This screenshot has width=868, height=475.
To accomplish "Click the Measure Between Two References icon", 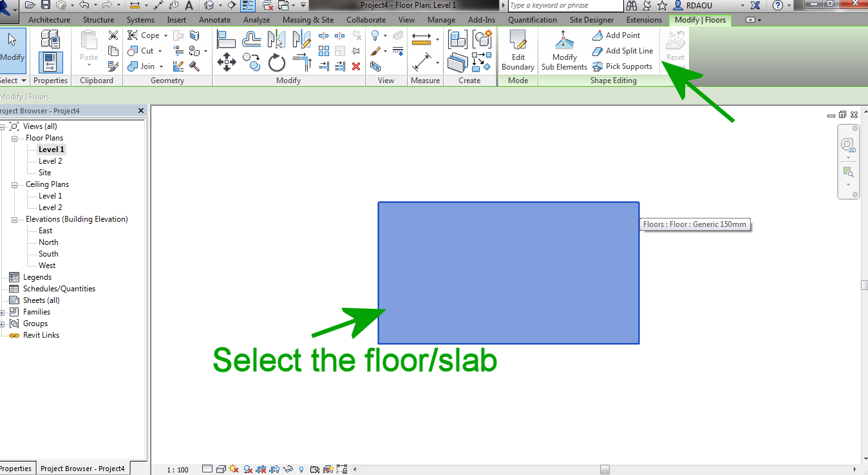I will click(x=421, y=39).
